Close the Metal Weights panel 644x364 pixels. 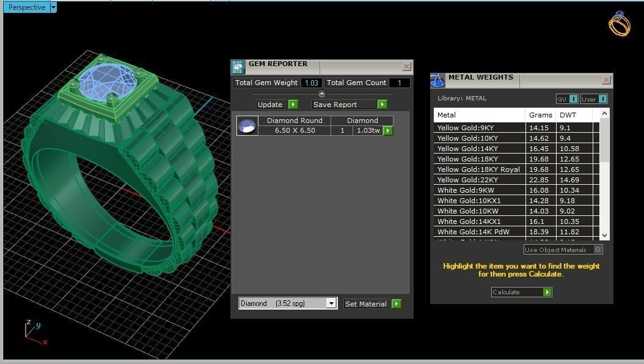tap(606, 80)
